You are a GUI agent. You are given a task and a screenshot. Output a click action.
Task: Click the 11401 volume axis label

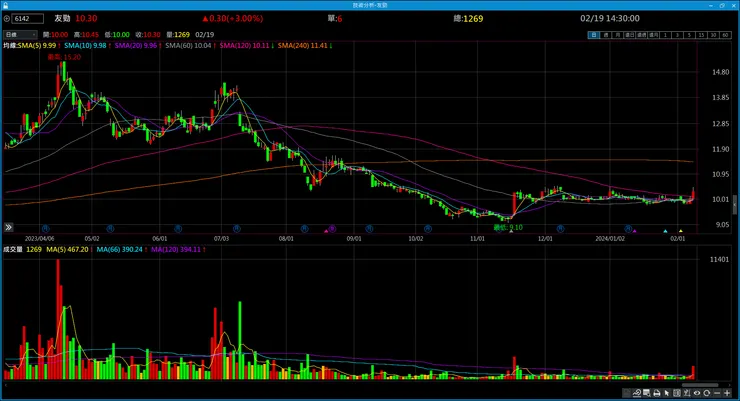click(719, 259)
